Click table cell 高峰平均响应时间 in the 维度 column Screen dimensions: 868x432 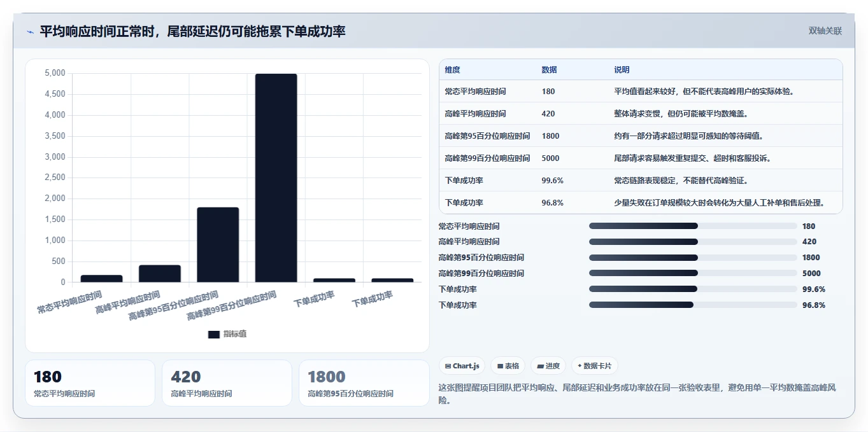tap(475, 114)
